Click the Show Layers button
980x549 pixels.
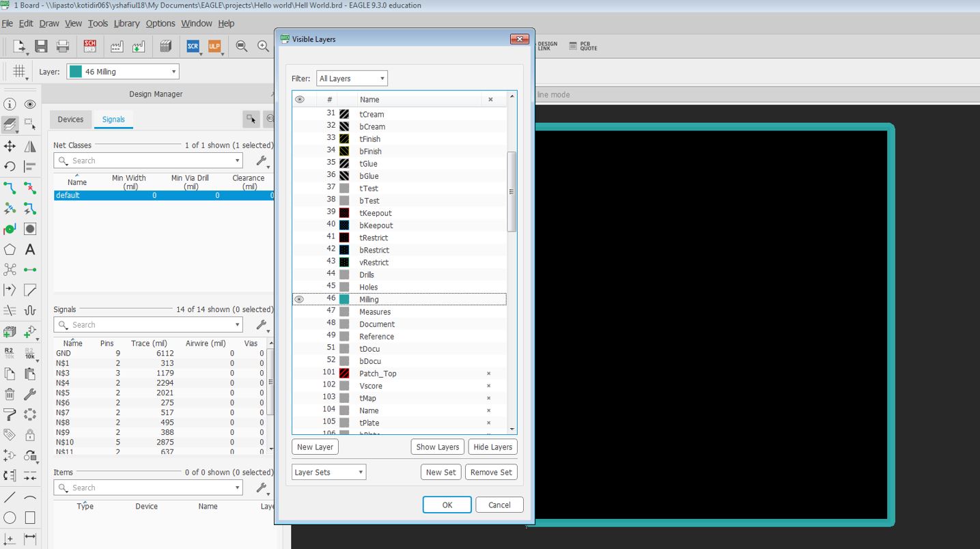pyautogui.click(x=438, y=447)
